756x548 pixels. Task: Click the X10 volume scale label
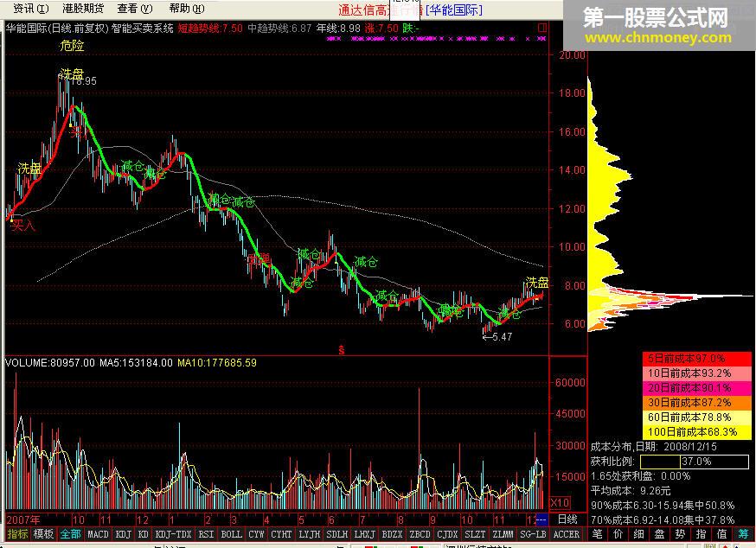tap(560, 503)
